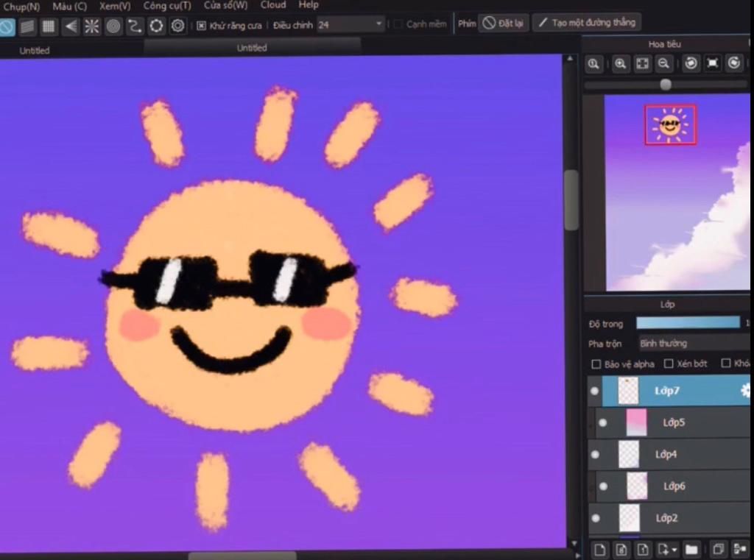Click the navigator preview thumbnail
Viewport: 754px width, 560px height.
click(677, 193)
